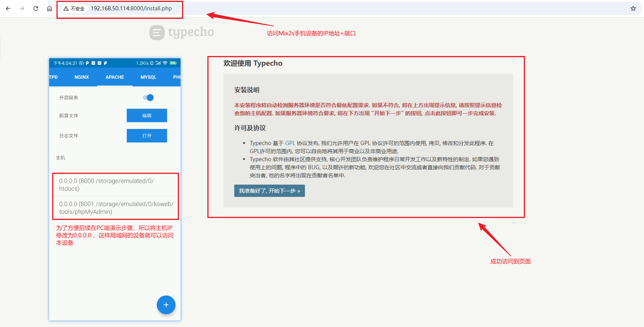The image size is (644, 327).
Task: Select host entry 0.0.0.0 port 8000
Action: click(115, 185)
